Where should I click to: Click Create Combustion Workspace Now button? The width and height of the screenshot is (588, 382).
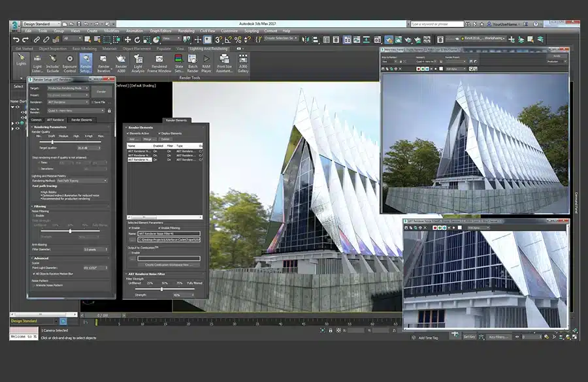point(169,264)
